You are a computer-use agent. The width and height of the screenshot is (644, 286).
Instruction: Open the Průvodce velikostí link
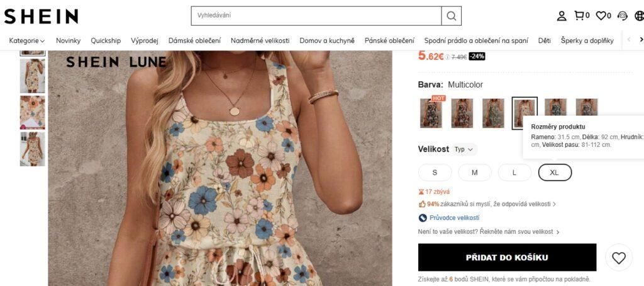click(454, 218)
